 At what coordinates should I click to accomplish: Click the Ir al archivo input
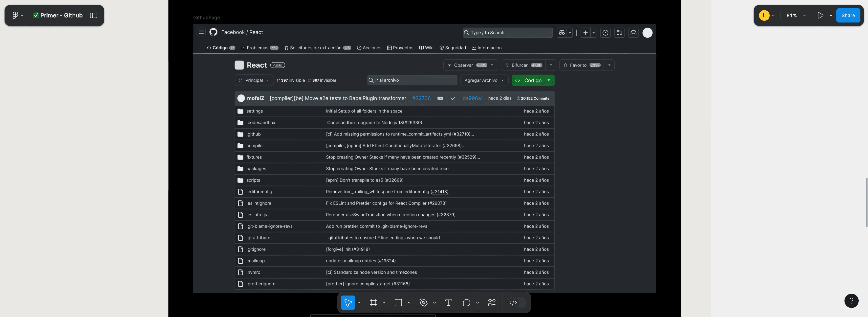(x=412, y=80)
